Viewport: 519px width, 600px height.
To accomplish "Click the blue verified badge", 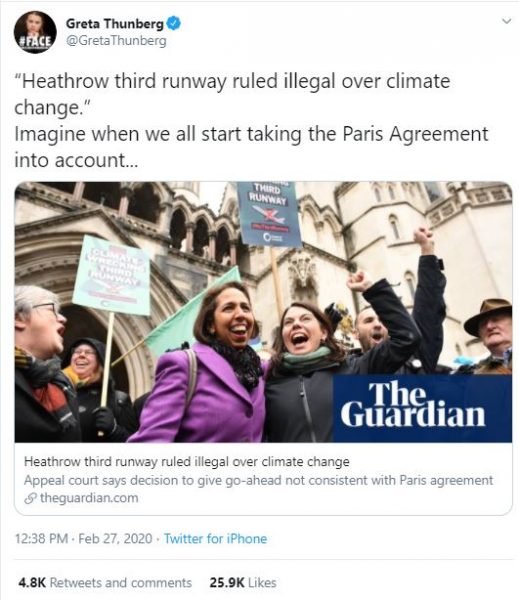I will tap(174, 23).
